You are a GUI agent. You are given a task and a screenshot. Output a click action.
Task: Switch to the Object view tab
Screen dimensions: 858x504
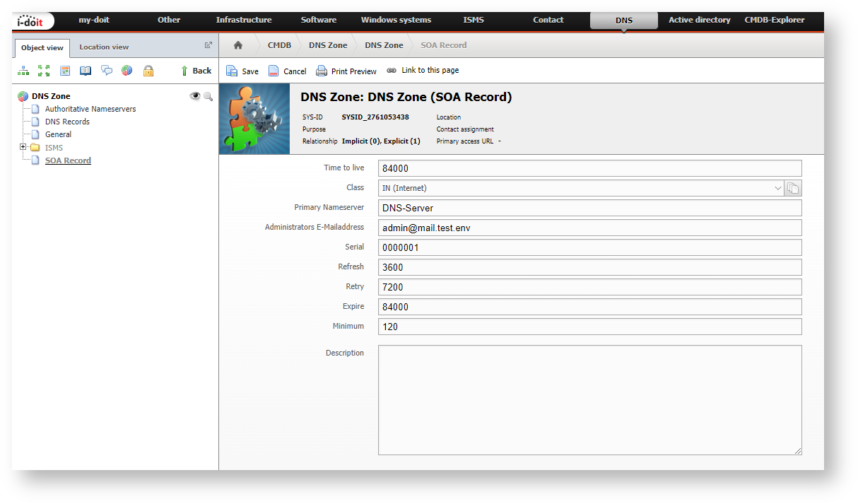(42, 48)
